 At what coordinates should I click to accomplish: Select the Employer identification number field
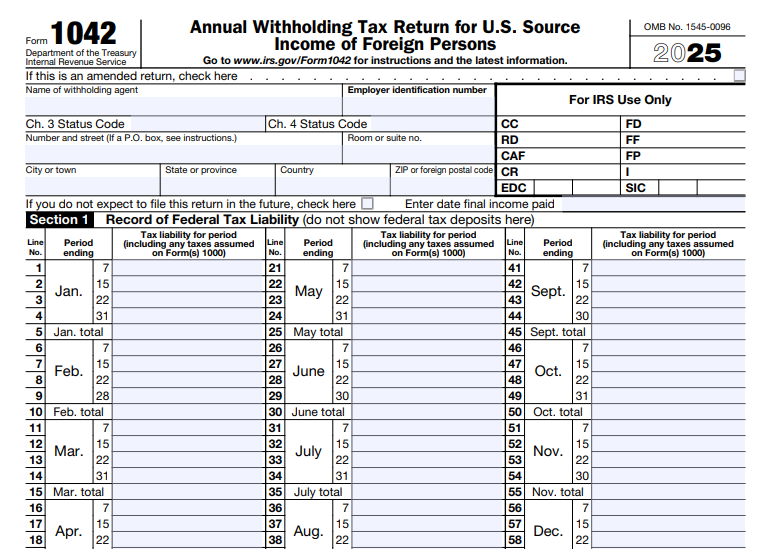[419, 105]
